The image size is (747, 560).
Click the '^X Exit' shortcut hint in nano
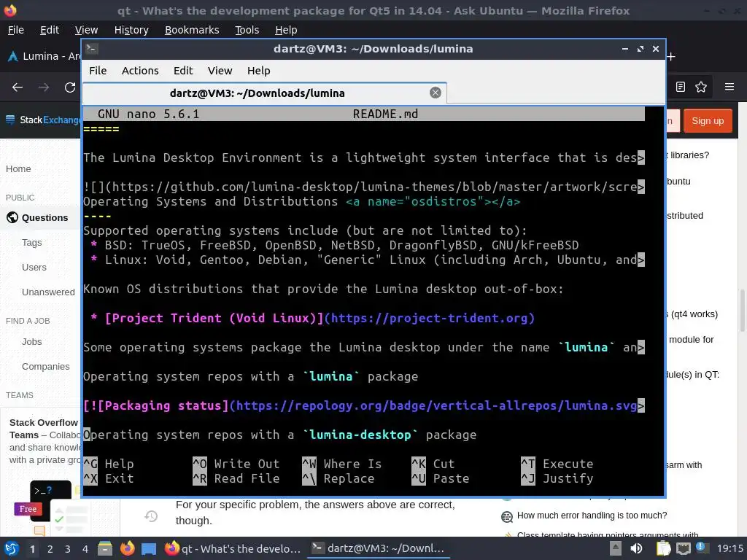pyautogui.click(x=109, y=478)
